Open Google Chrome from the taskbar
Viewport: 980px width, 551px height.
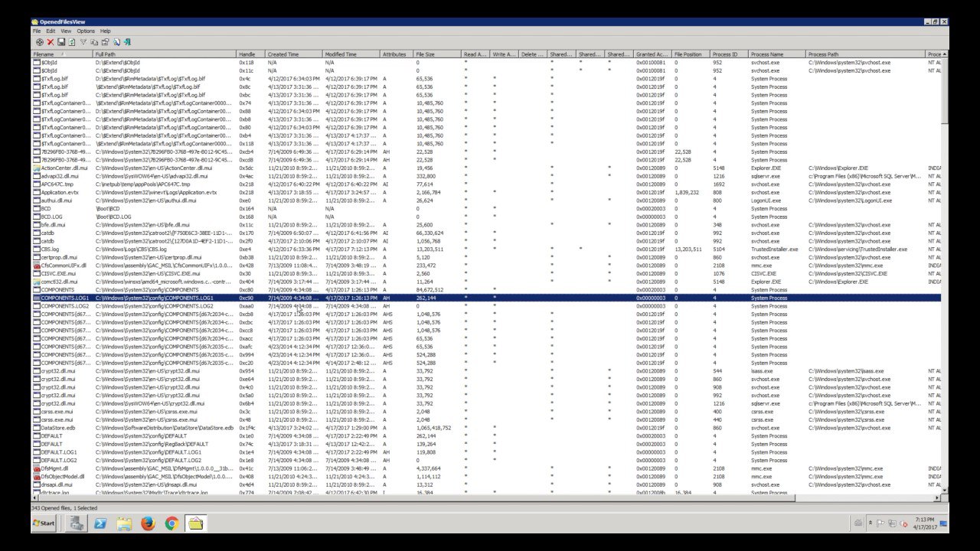pyautogui.click(x=172, y=523)
